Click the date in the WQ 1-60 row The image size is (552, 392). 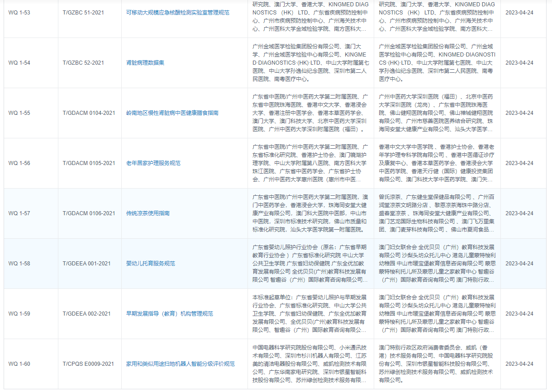(519, 364)
